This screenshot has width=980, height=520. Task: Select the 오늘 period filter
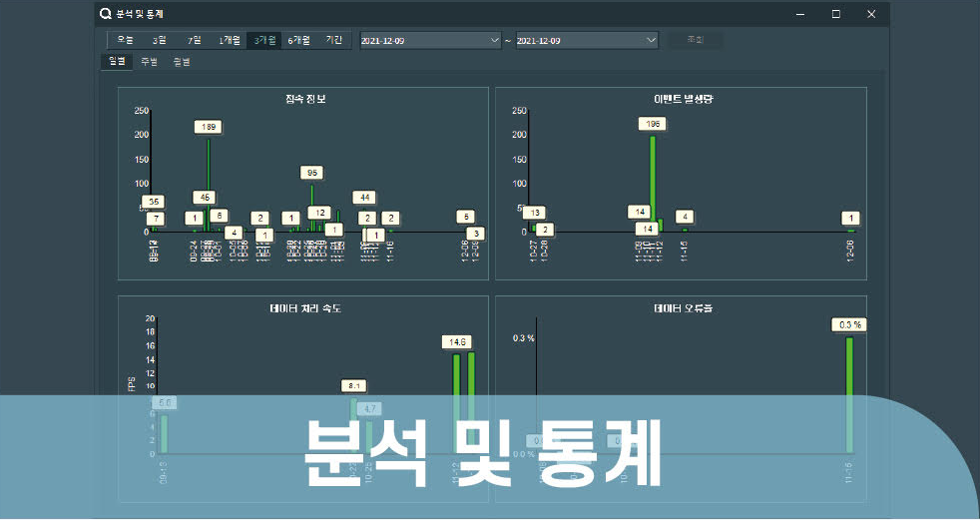click(125, 40)
